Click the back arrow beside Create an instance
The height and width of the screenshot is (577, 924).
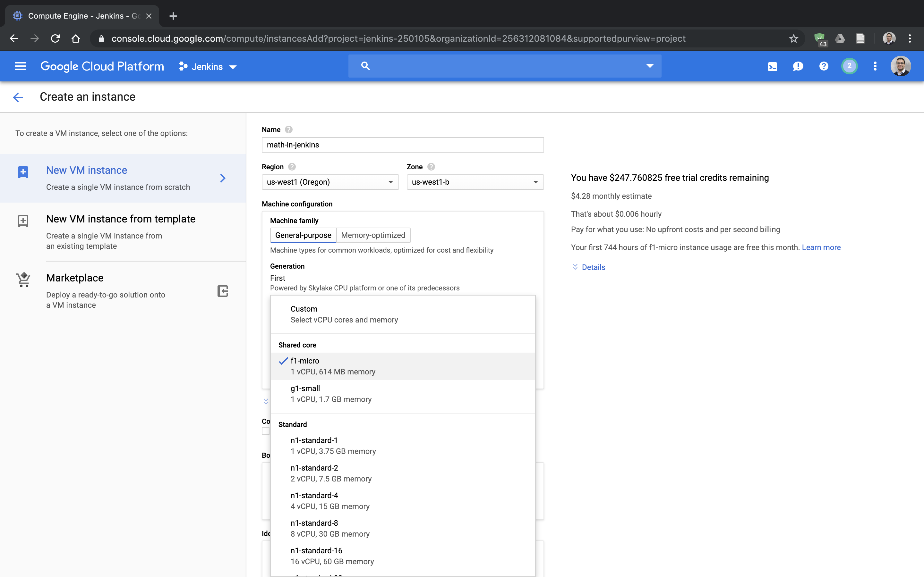(18, 97)
